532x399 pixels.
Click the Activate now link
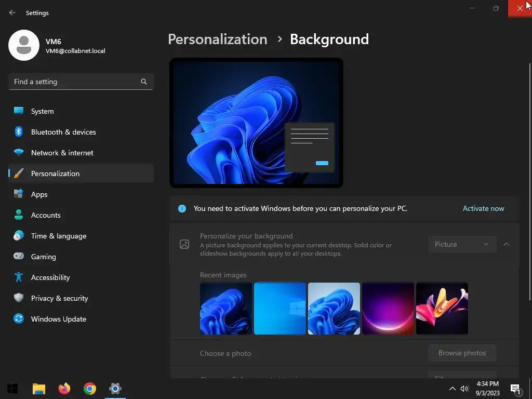coord(483,209)
